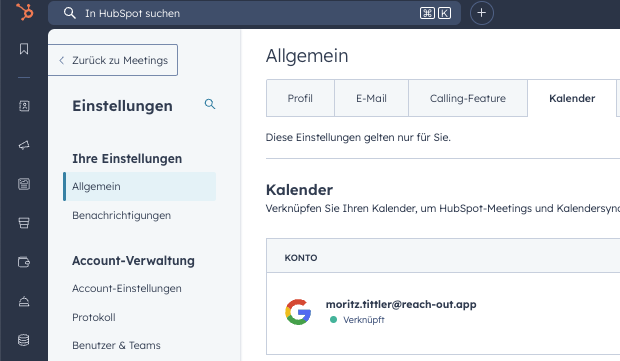Focus the 'In HubSpot suchen' search field
620x361 pixels.
[x=254, y=13]
